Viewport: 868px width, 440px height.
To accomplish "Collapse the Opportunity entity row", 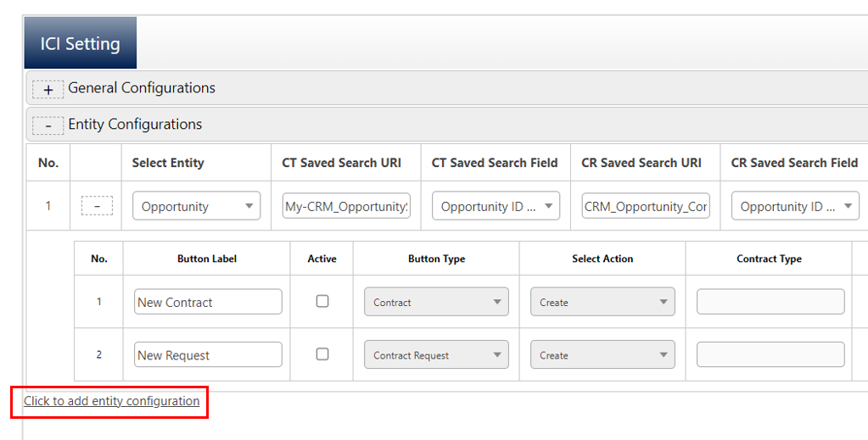I will (97, 206).
